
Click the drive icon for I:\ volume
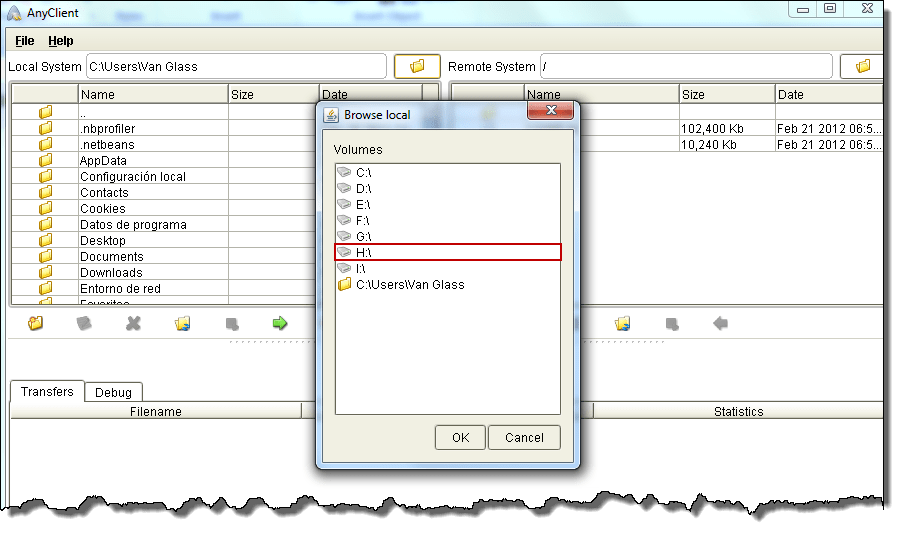(x=344, y=268)
